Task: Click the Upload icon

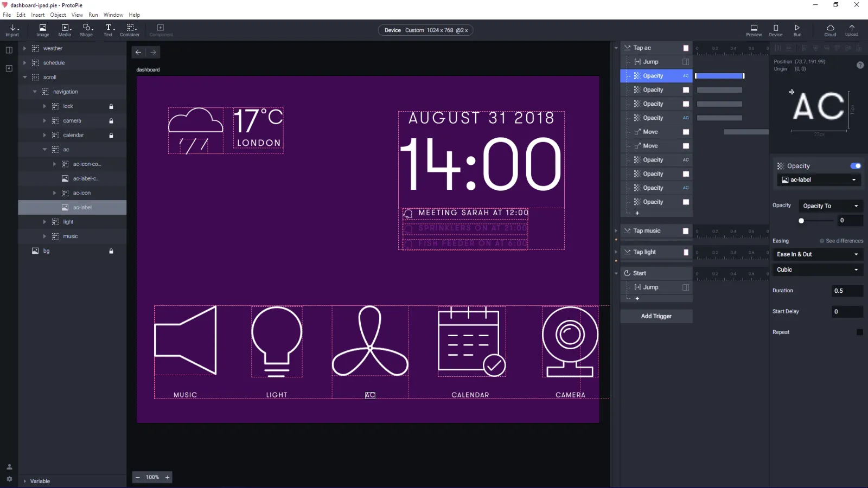Action: coord(852,30)
